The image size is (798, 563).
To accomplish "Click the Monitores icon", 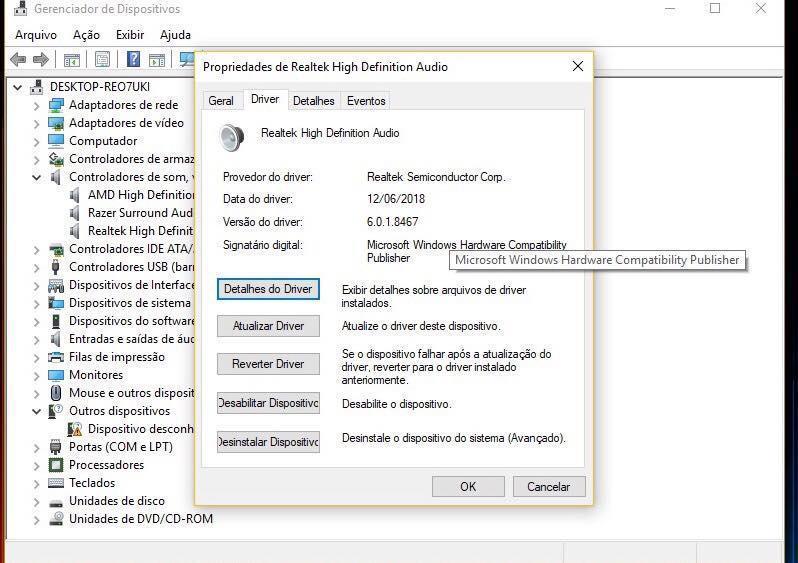I will (x=56, y=375).
